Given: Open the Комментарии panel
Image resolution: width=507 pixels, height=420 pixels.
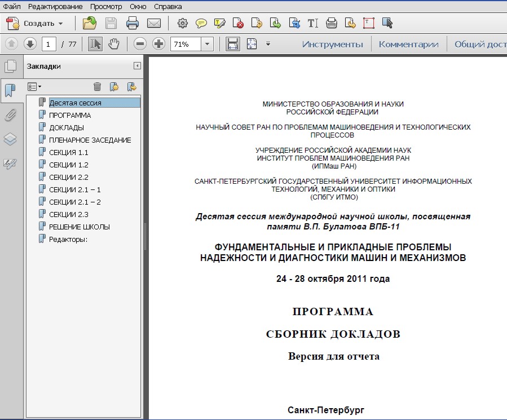Looking at the screenshot, I should click(x=409, y=45).
